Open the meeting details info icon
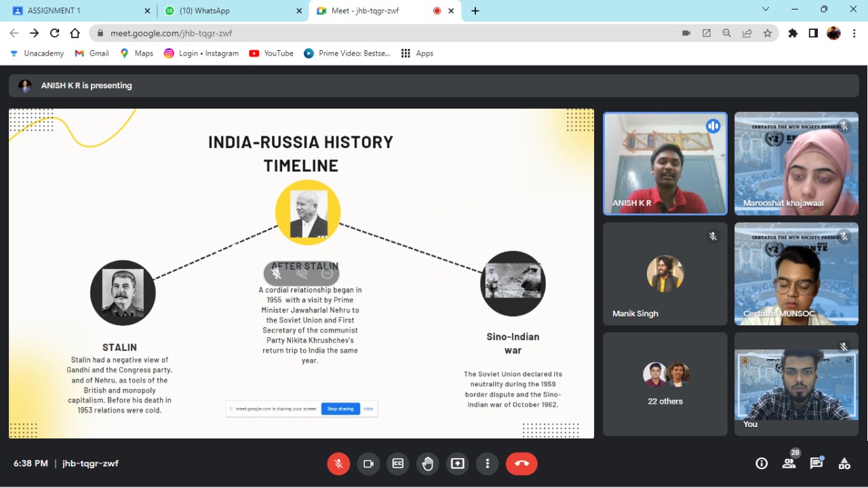The image size is (868, 488). pos(762,464)
